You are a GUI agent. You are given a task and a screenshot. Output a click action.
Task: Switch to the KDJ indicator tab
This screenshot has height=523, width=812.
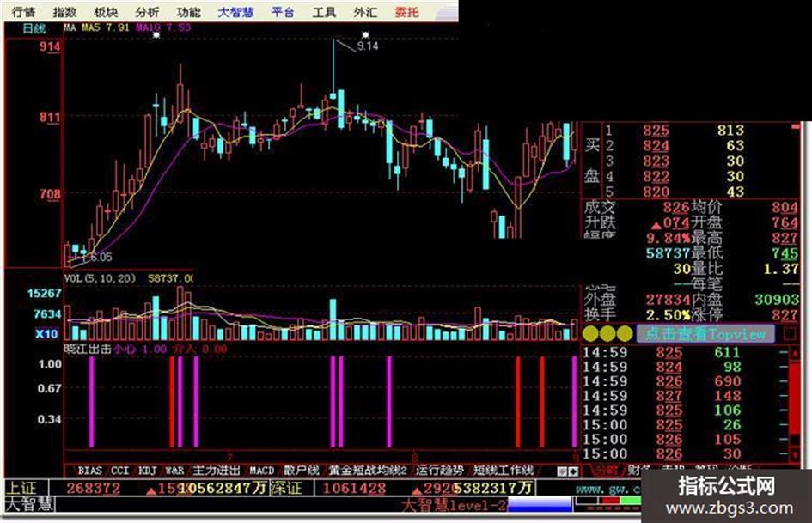(x=148, y=470)
